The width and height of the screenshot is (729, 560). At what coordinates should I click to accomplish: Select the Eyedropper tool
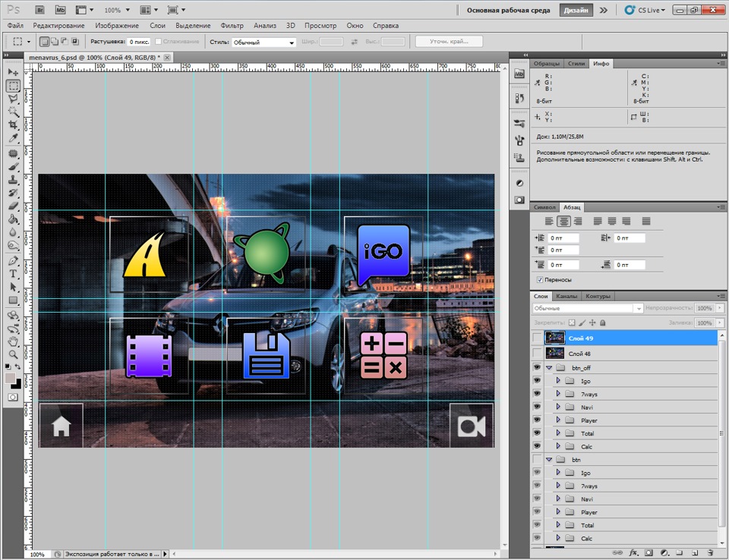[13, 138]
